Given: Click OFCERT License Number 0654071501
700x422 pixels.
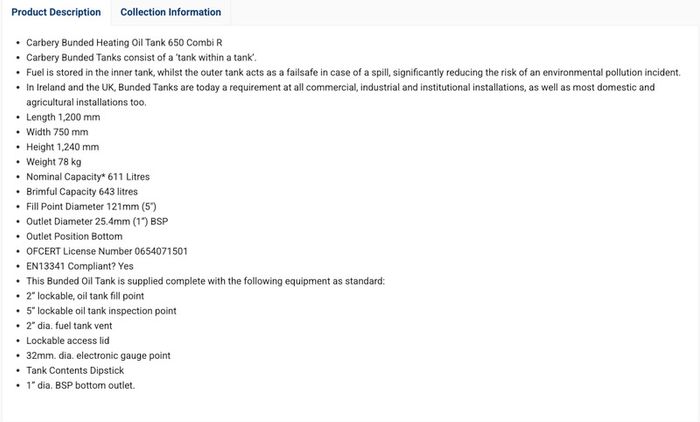Looking at the screenshot, I should 107,251.
